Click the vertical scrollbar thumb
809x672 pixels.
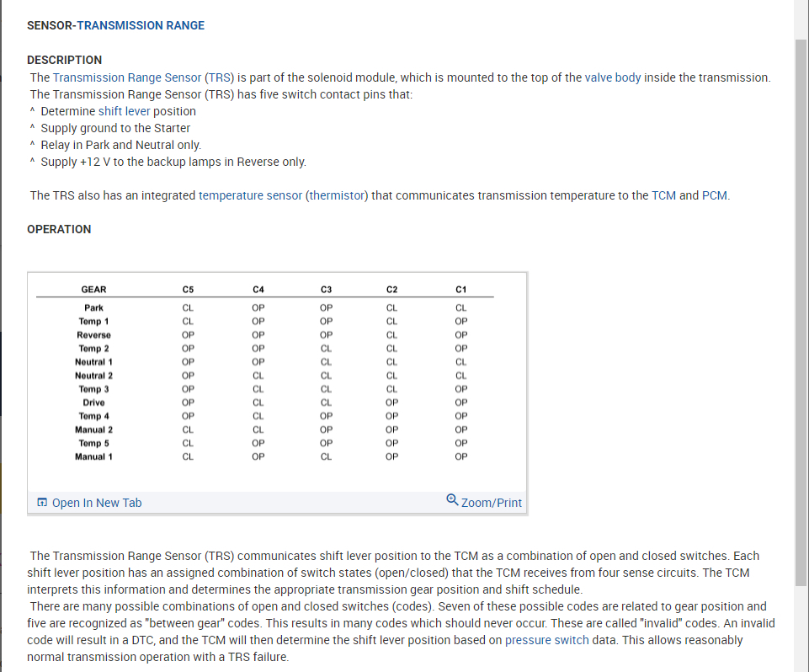[801, 312]
